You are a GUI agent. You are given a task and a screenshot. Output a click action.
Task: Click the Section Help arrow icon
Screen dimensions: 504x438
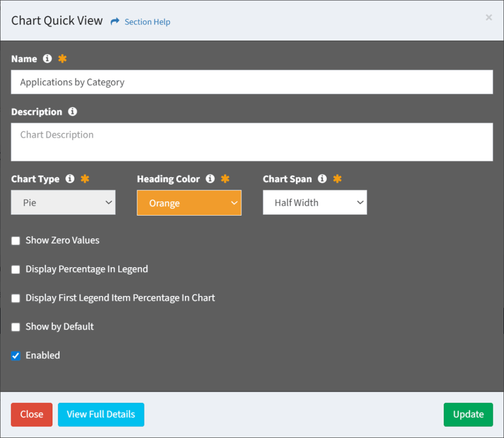point(115,21)
